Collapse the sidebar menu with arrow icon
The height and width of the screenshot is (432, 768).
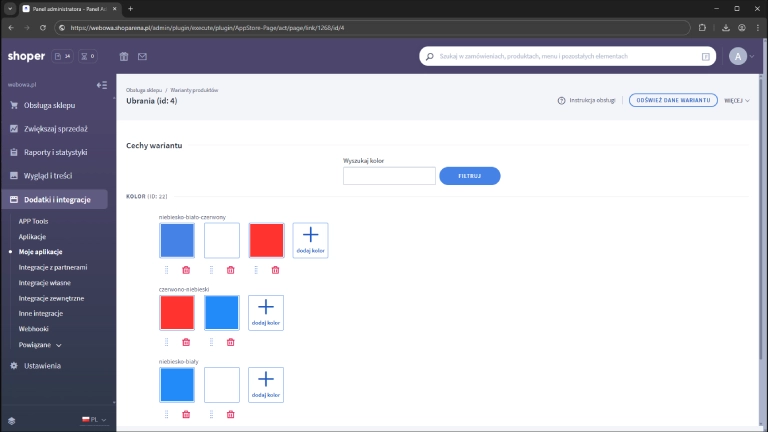101,85
